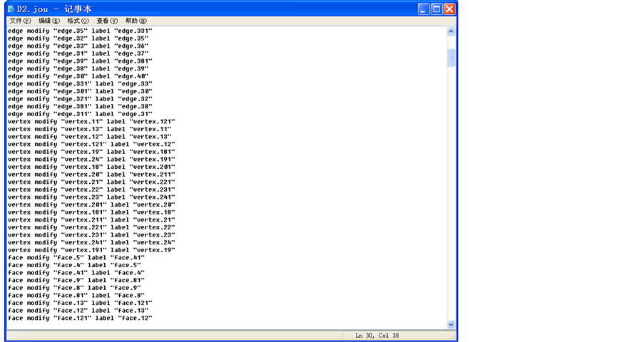Image resolution: width=644 pixels, height=342 pixels.
Task: Click the Notepad icon in the title bar
Action: pos(11,9)
